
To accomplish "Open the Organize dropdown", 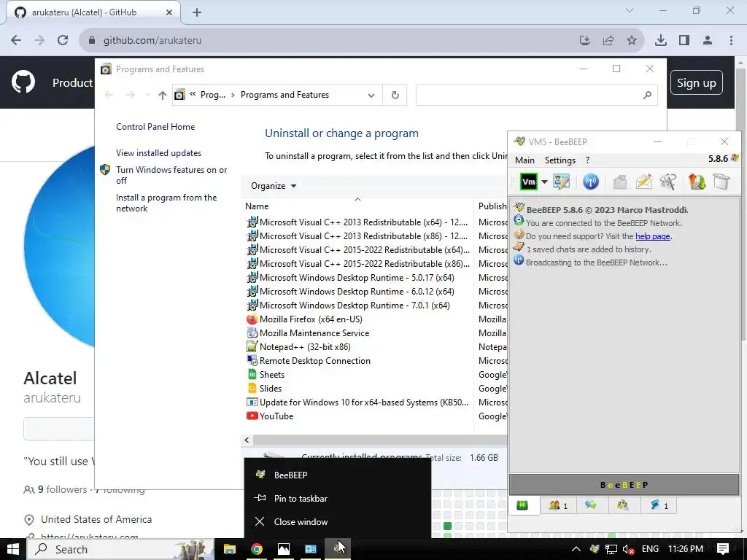I will click(274, 186).
